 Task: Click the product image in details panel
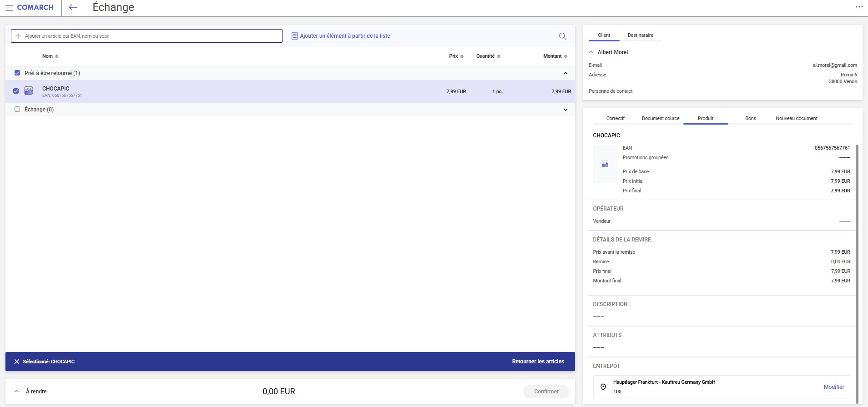click(605, 164)
